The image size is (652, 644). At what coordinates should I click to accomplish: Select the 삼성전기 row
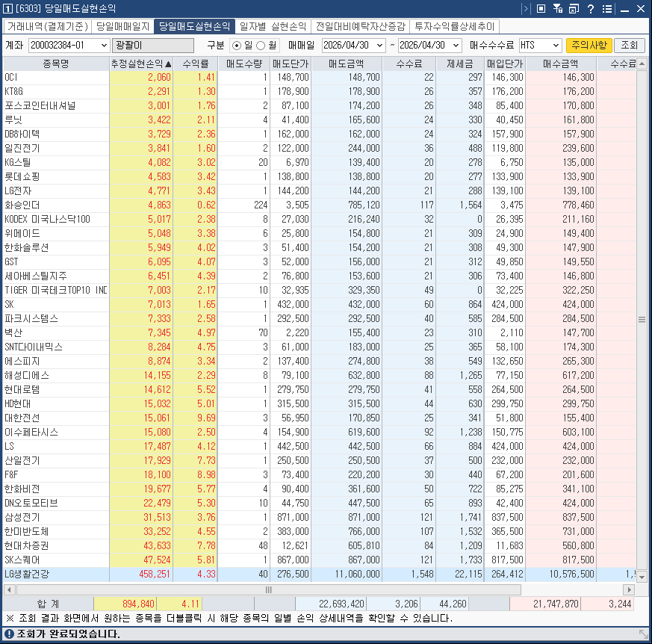[320, 517]
